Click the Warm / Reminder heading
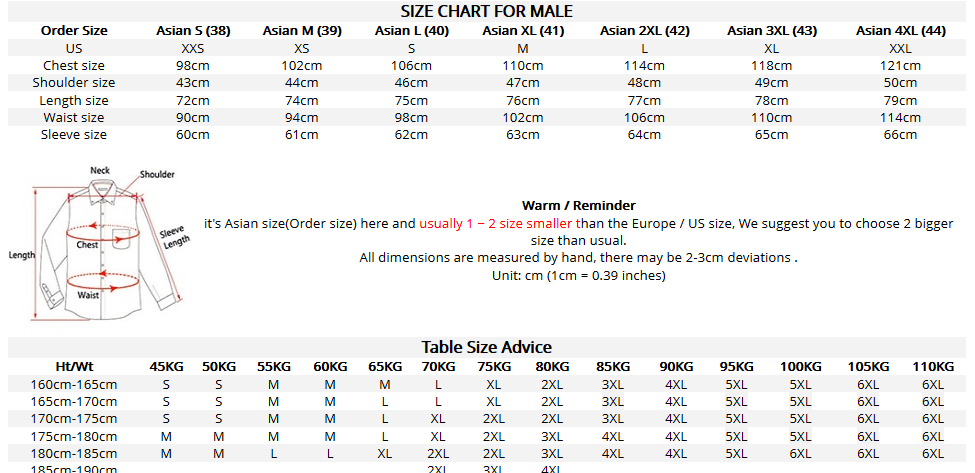Screen dimensions: 975x473 point(578,205)
